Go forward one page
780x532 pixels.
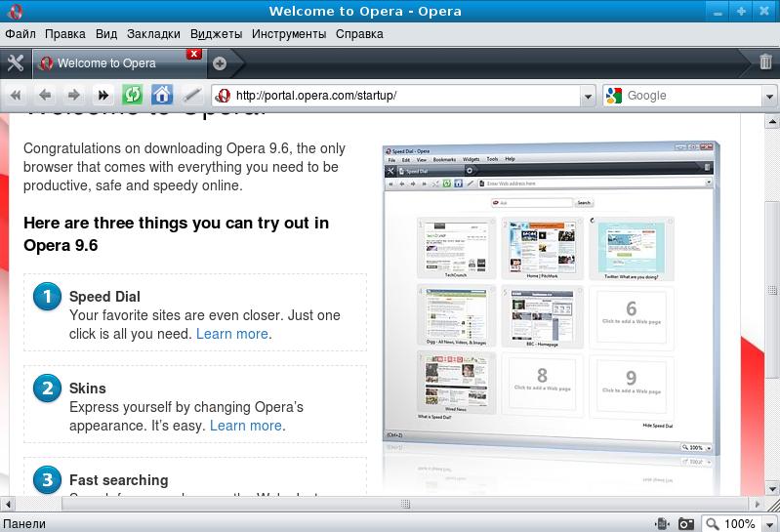point(73,95)
